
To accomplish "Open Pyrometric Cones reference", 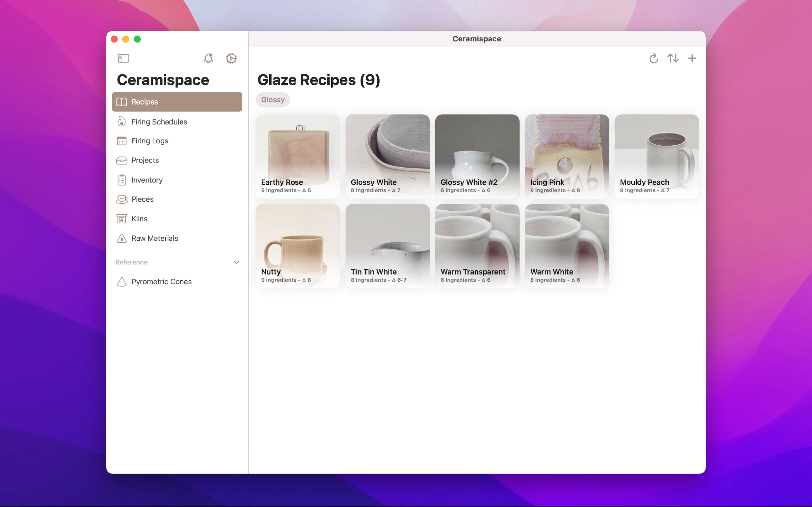I will (x=161, y=282).
